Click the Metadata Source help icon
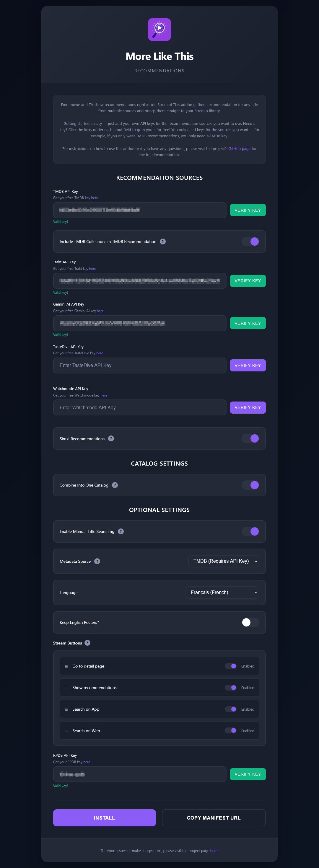Viewport: 319px width, 868px height. pyautogui.click(x=97, y=561)
